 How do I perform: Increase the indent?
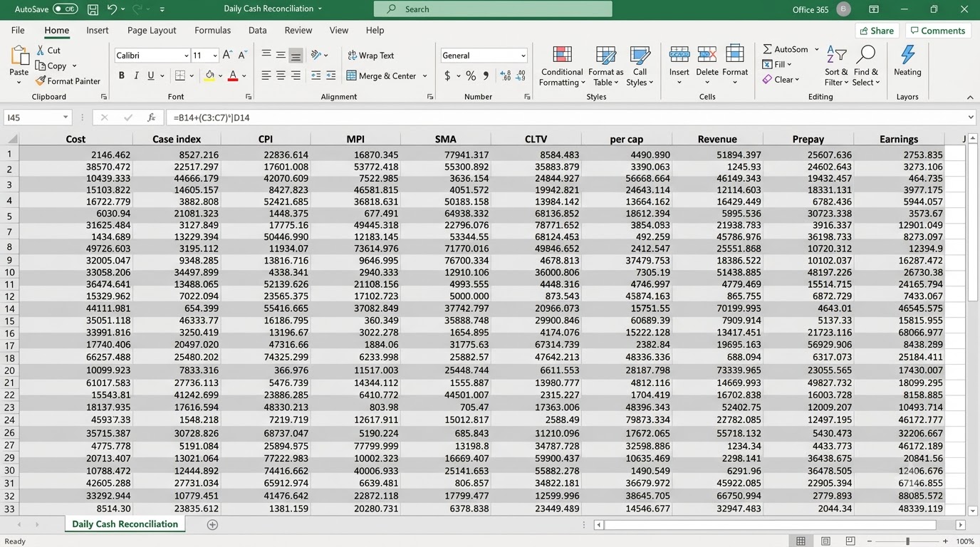point(331,75)
